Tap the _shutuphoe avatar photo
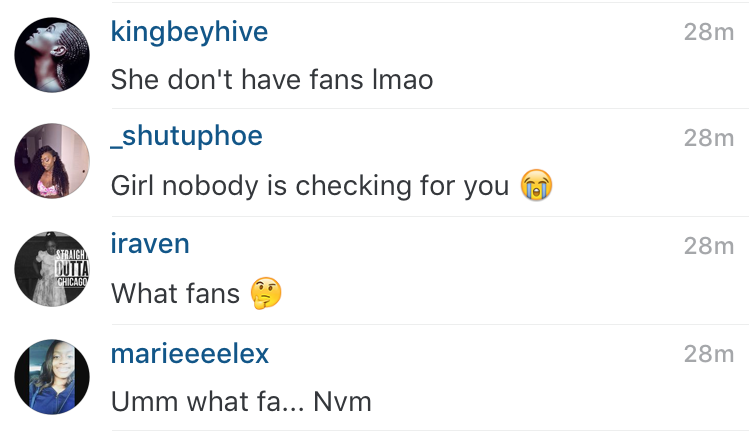Viewport: 749px width, 433px height. click(x=52, y=161)
